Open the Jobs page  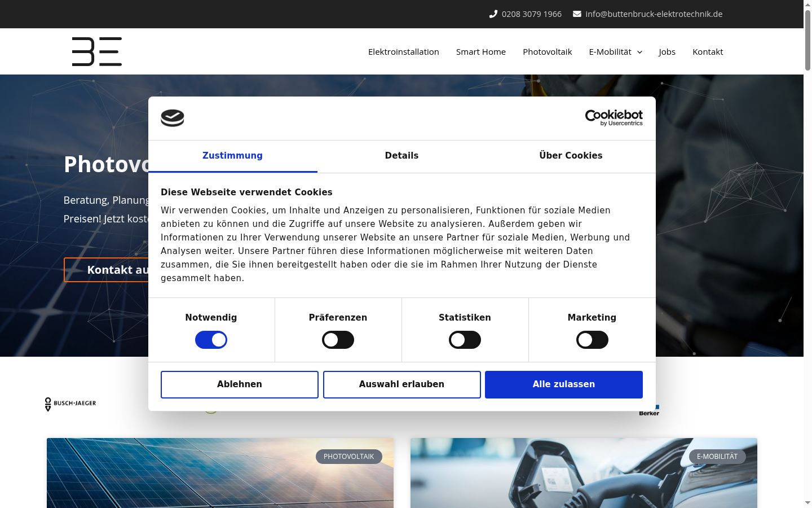[x=667, y=52]
